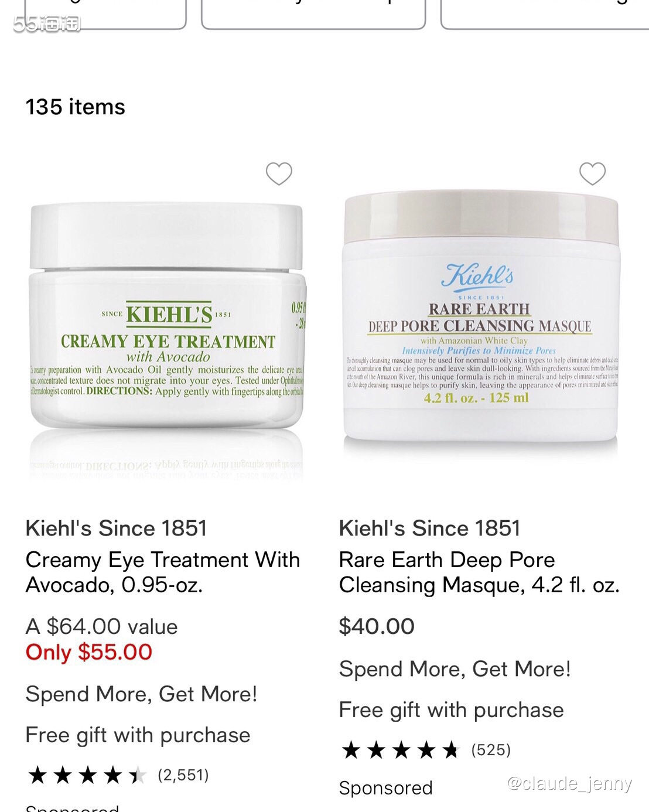This screenshot has height=812, width=649.
Task: Open Spend More, Get More offer for eye treatment
Action: pos(141,694)
